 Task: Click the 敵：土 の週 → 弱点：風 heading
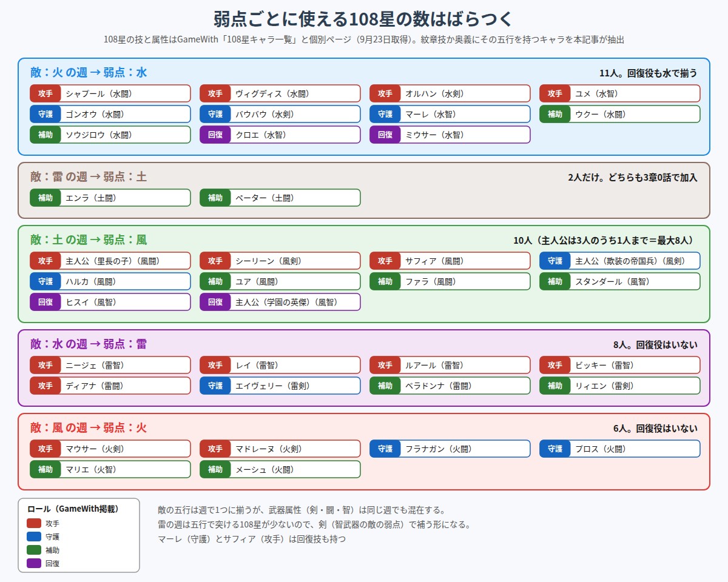[x=89, y=240]
